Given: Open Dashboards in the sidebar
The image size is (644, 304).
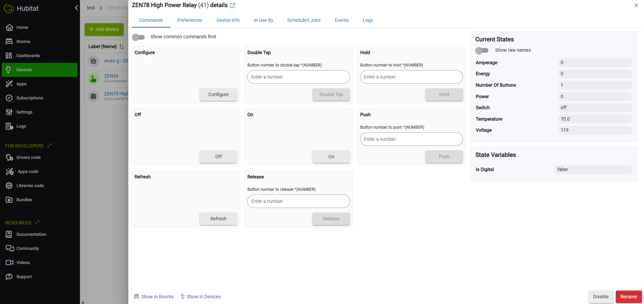Looking at the screenshot, I should coord(40,56).
